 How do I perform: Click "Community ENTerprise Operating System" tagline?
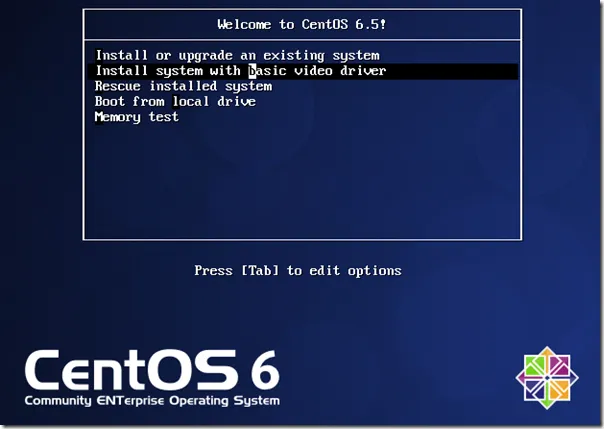152,401
